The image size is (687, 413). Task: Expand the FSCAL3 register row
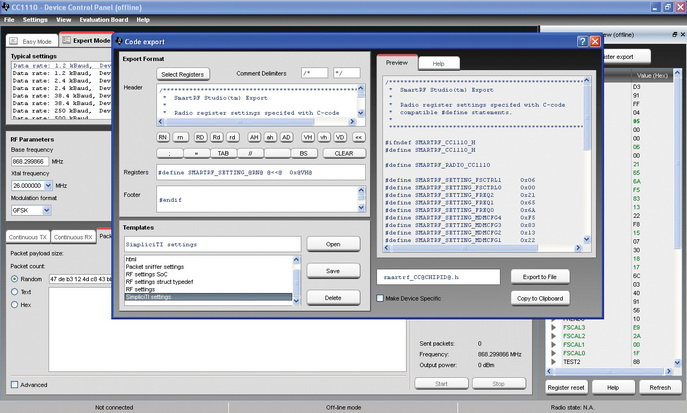tap(554, 327)
